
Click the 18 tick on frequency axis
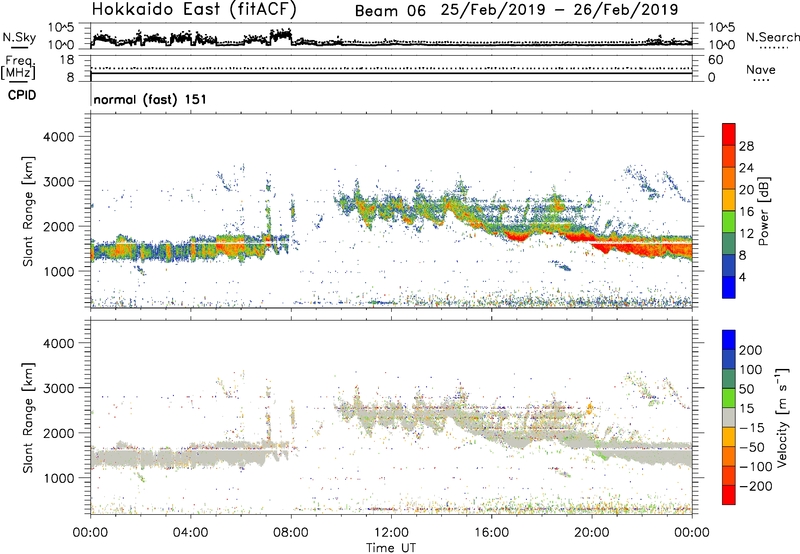pos(67,60)
